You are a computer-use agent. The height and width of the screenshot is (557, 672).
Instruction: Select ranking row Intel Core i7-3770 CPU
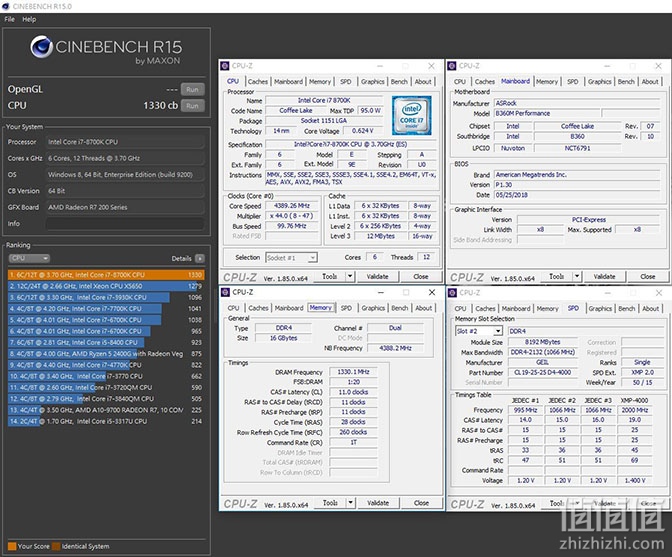pyautogui.click(x=106, y=376)
